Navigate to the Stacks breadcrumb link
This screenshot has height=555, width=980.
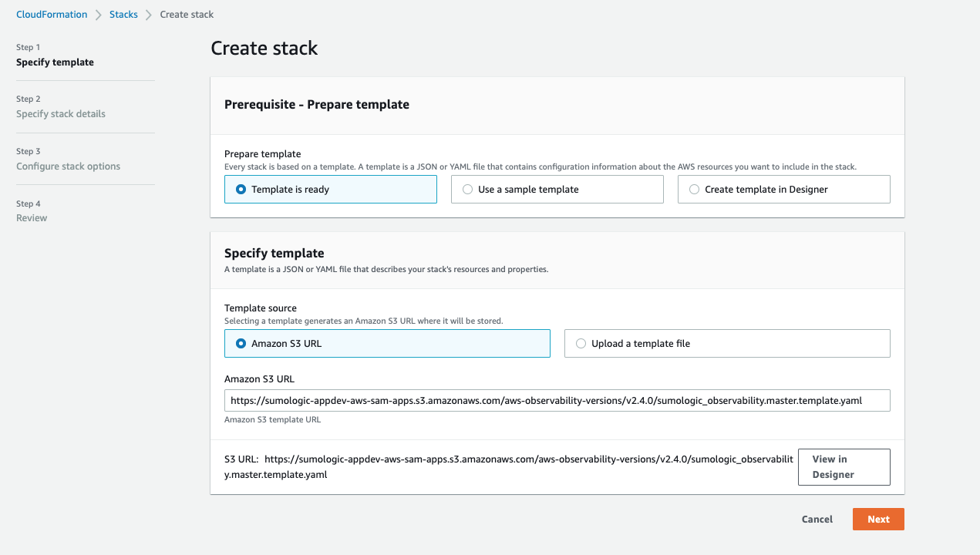pyautogui.click(x=123, y=14)
